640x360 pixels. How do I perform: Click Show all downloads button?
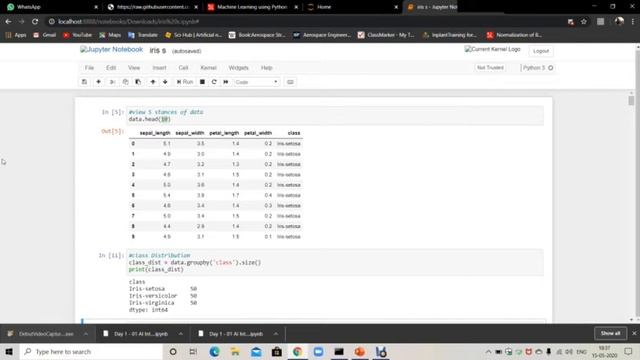pyautogui.click(x=610, y=333)
